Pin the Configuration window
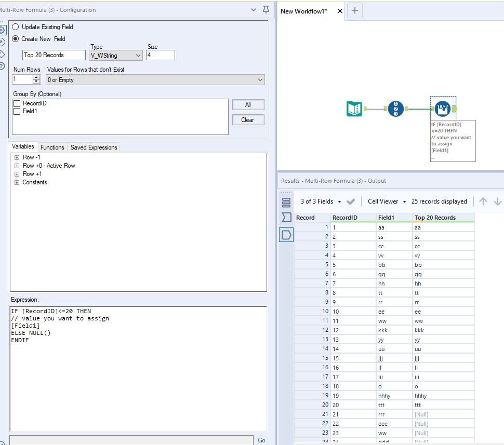Image resolution: width=504 pixels, height=445 pixels. pos(266,10)
